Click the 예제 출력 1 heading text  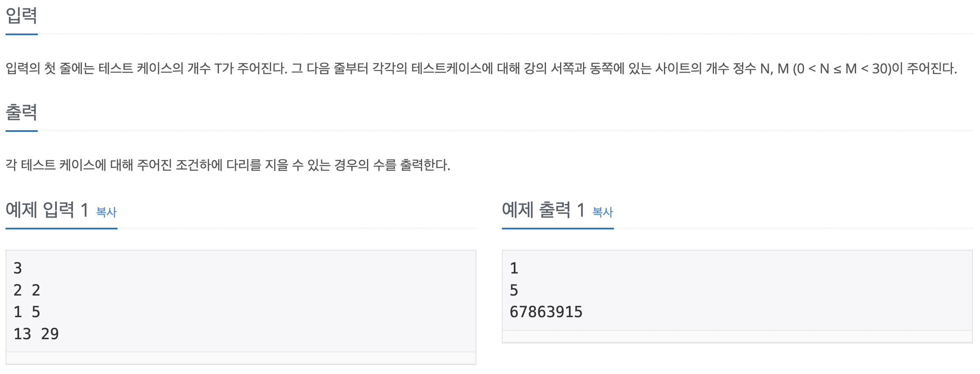[543, 210]
